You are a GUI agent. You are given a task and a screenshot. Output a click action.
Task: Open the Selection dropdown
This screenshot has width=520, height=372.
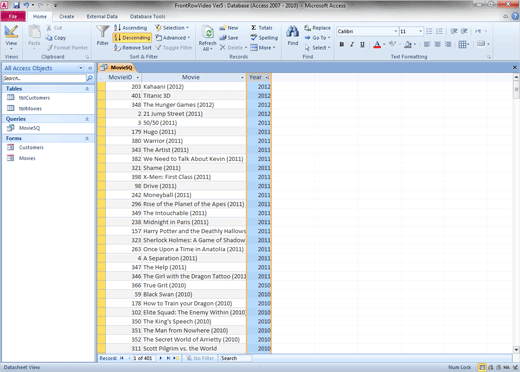coord(172,28)
